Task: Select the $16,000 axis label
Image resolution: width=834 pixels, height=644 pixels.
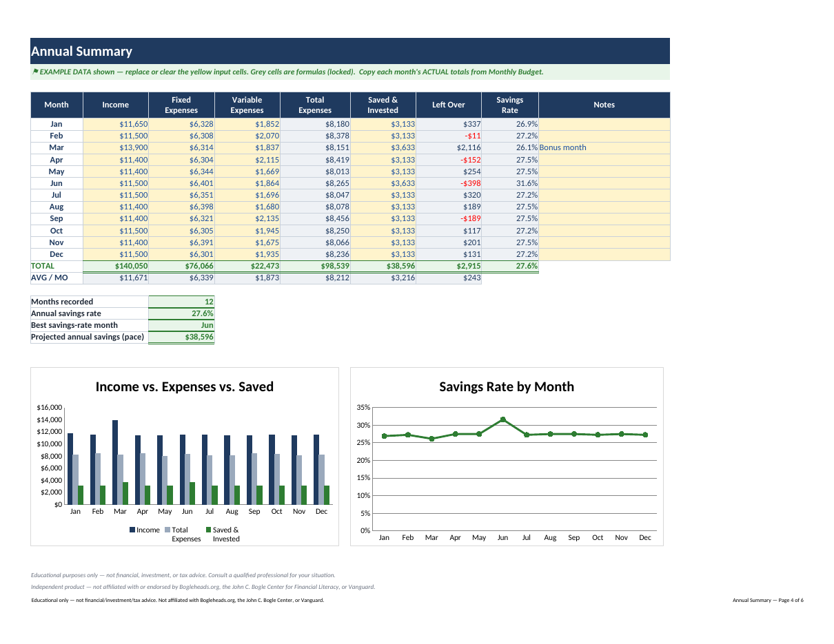Action: click(49, 408)
